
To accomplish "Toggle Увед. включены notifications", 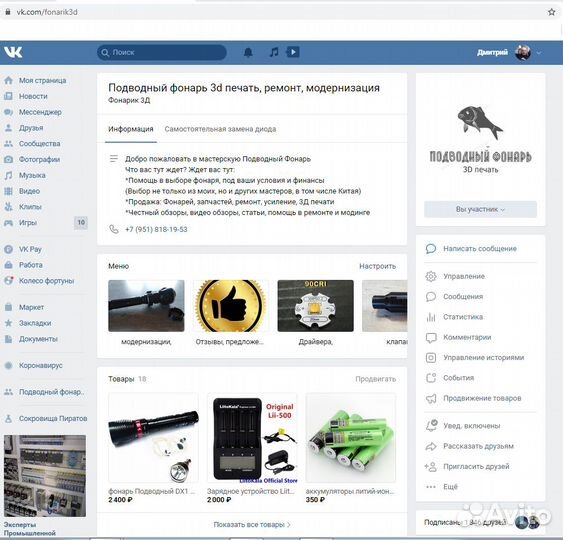I will click(463, 426).
